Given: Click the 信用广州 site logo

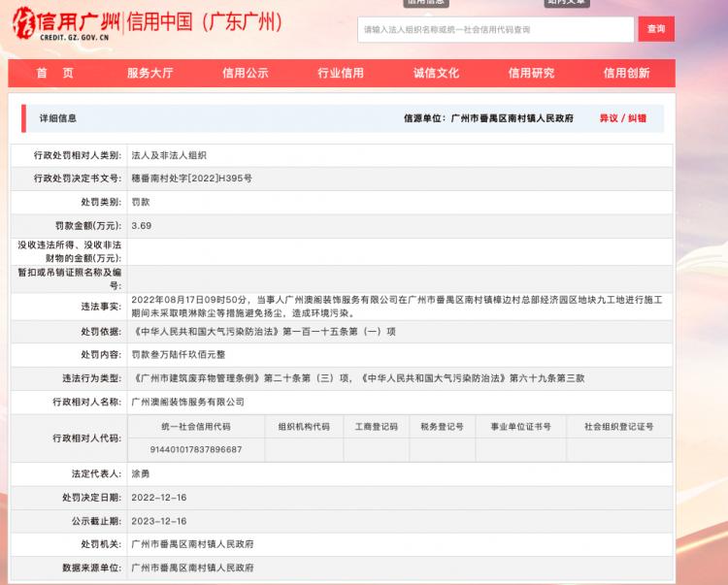Looking at the screenshot, I should coord(65,24).
